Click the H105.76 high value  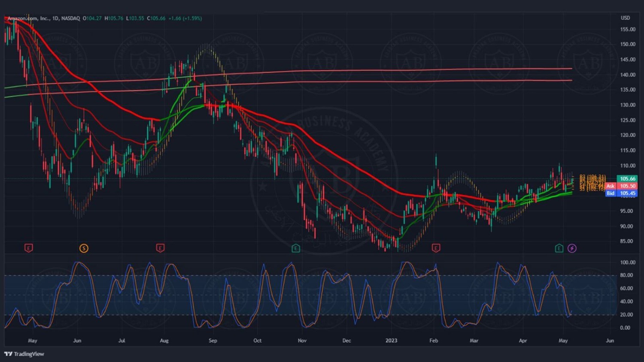(x=114, y=18)
